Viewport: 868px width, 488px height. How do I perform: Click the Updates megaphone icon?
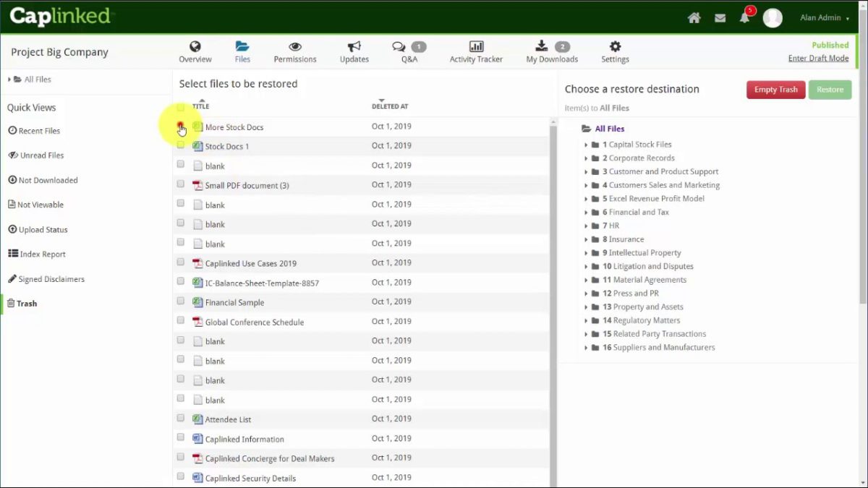point(354,47)
